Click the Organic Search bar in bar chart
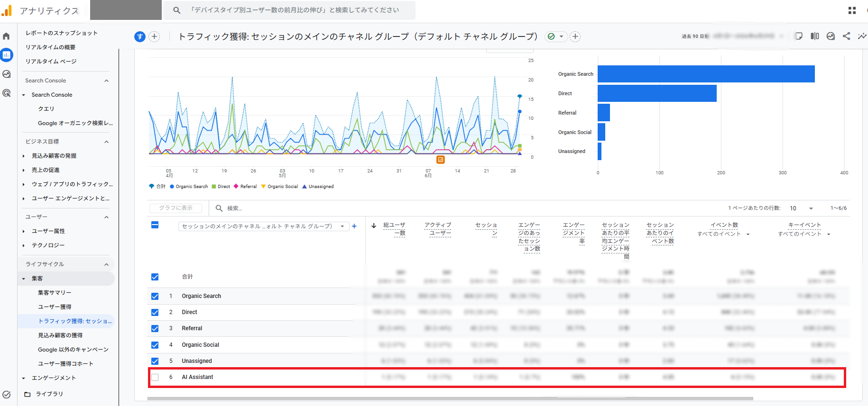Screen dimensions: 868x406 pos(706,74)
